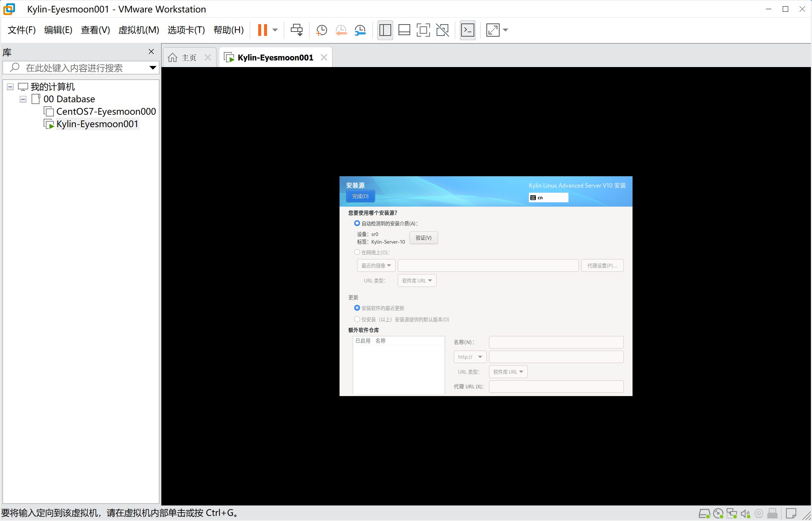Open the http:// protocol dropdown
The height and width of the screenshot is (521, 812).
[x=470, y=357]
